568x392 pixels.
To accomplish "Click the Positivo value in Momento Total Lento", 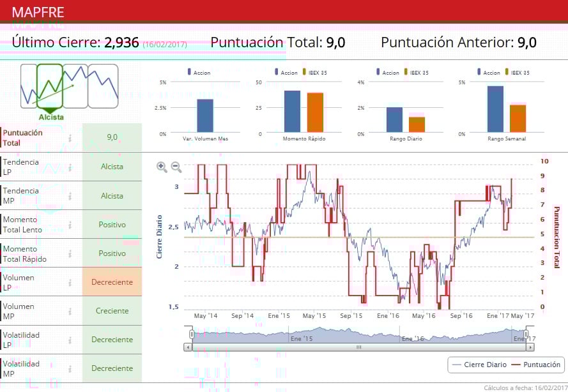I will coord(112,225).
